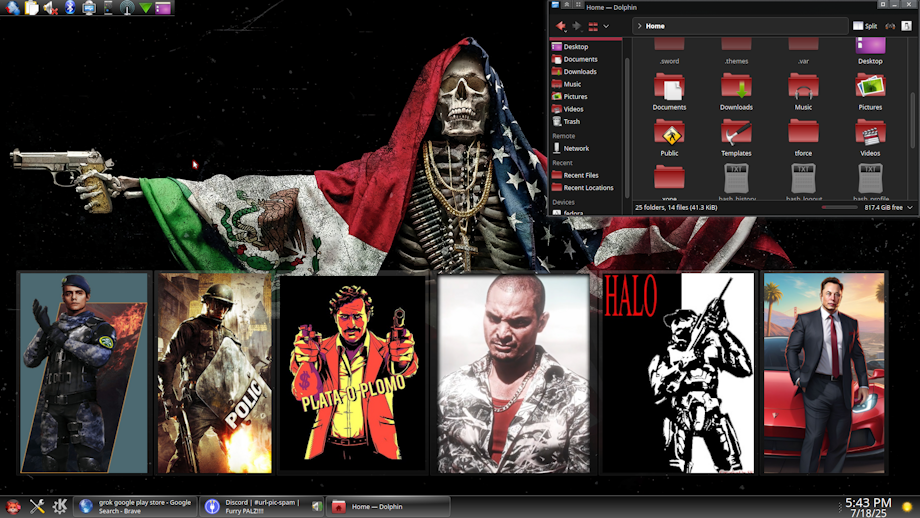920x518 pixels.
Task: Open the view mode dropdown arrow
Action: 606,26
